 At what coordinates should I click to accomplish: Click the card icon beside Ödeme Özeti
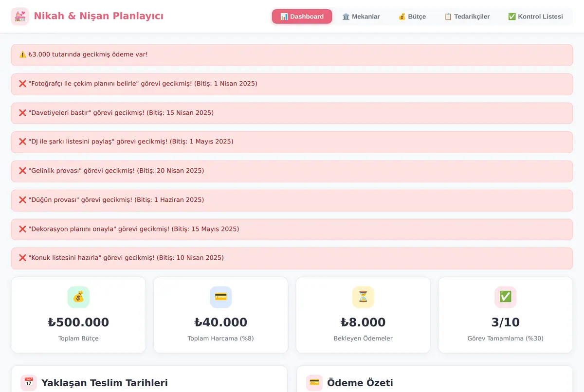pos(314,383)
